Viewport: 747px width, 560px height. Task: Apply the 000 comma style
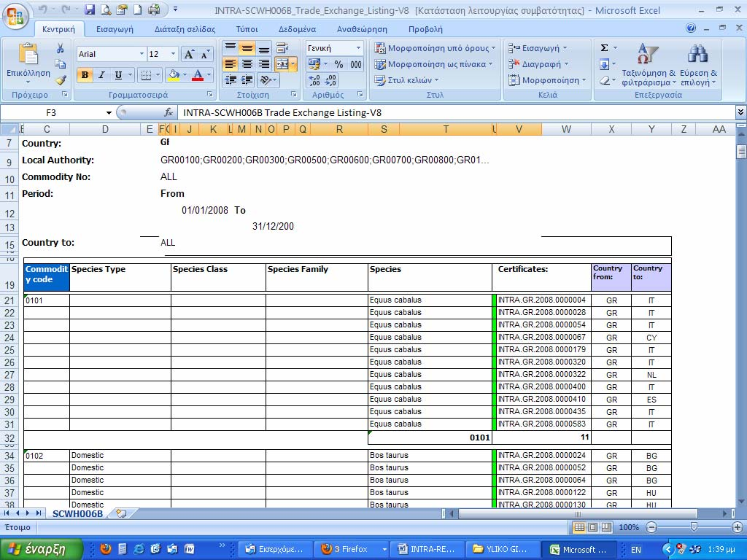tap(356, 64)
